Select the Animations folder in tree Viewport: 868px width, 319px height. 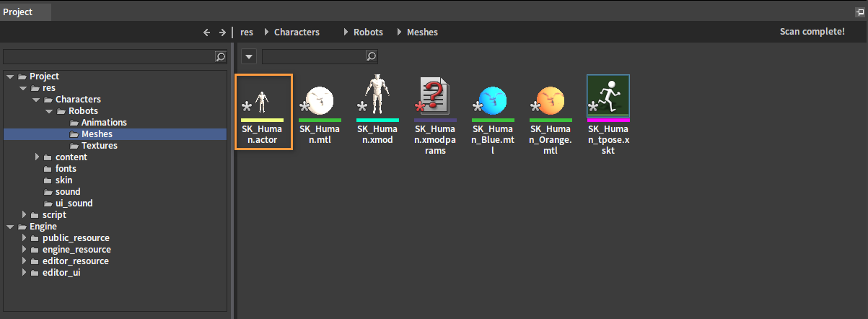[x=104, y=123]
